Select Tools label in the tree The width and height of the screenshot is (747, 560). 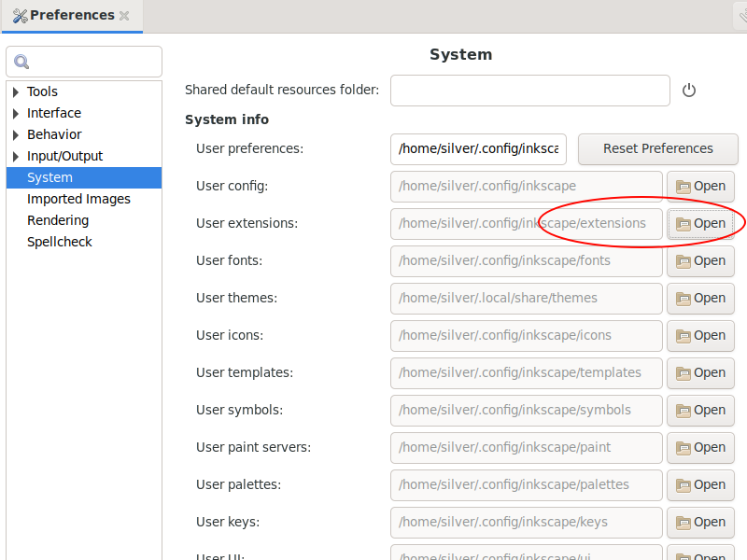click(x=42, y=91)
